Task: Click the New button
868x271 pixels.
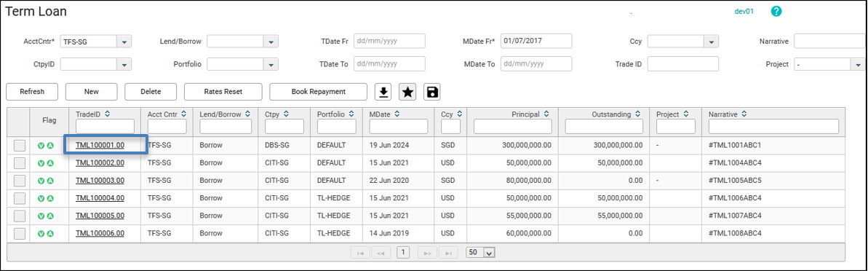Action: tap(92, 92)
